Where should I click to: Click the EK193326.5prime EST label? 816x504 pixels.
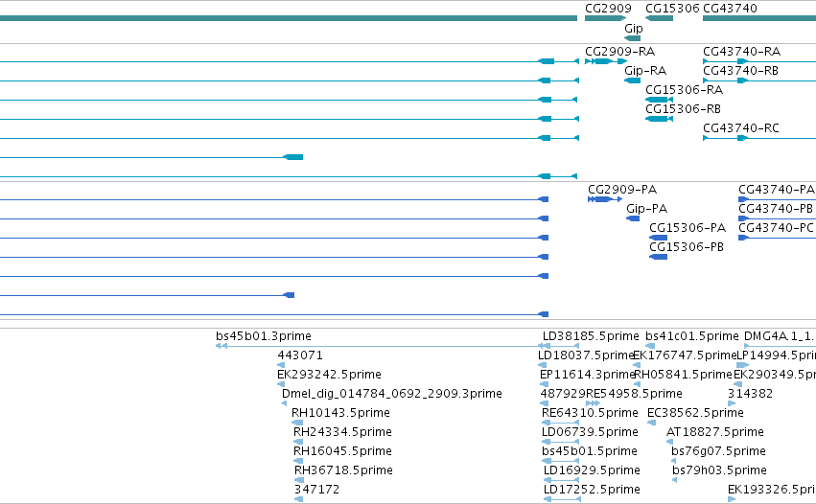(x=771, y=490)
